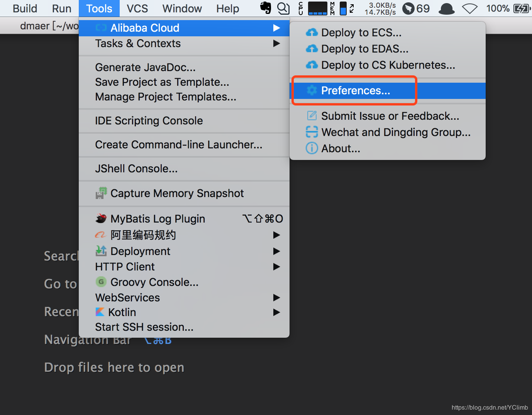Viewport: 532px width, 415px height.
Task: Click the Wechat and Dingding scan icon
Action: (x=312, y=132)
